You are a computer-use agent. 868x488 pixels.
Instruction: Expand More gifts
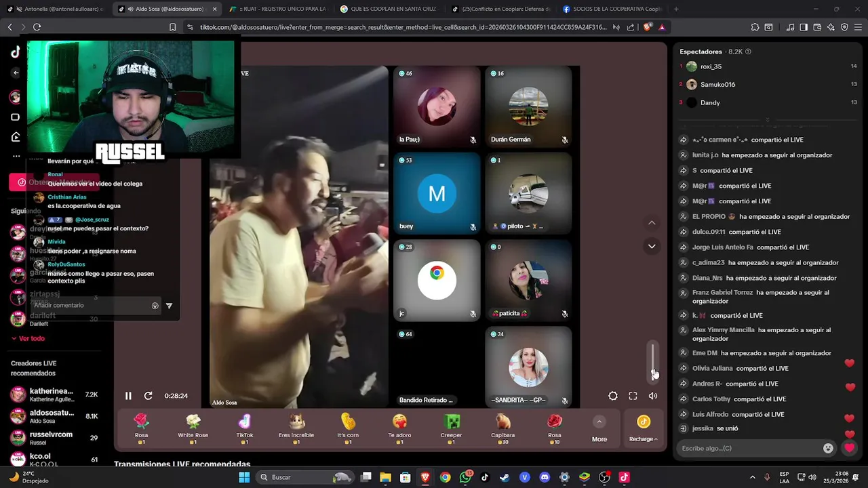click(599, 430)
